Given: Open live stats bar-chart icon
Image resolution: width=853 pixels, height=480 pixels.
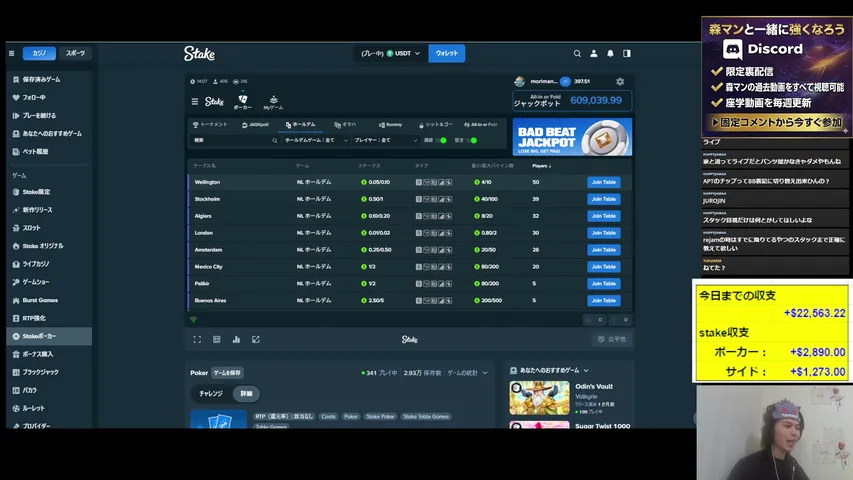Looking at the screenshot, I should point(236,340).
